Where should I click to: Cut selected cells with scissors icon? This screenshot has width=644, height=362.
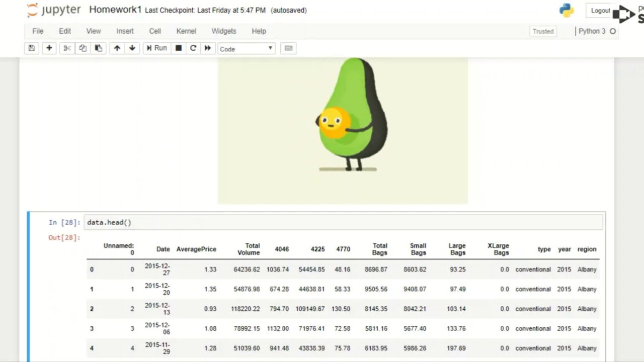pyautogui.click(x=67, y=48)
